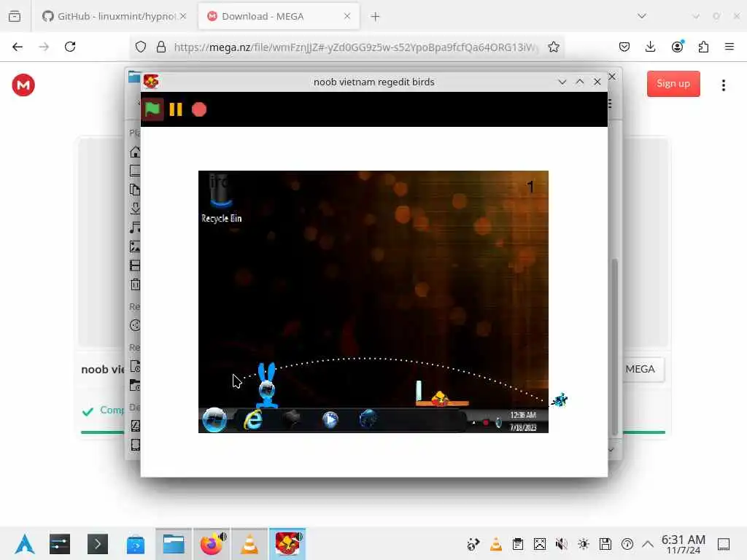
Task: Stop the project with the red stop button
Action: [199, 109]
